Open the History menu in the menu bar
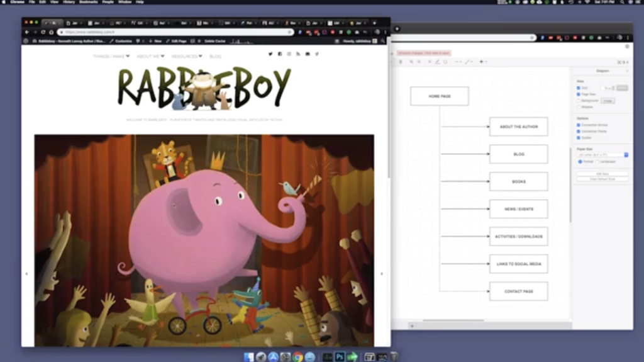 (x=69, y=2)
